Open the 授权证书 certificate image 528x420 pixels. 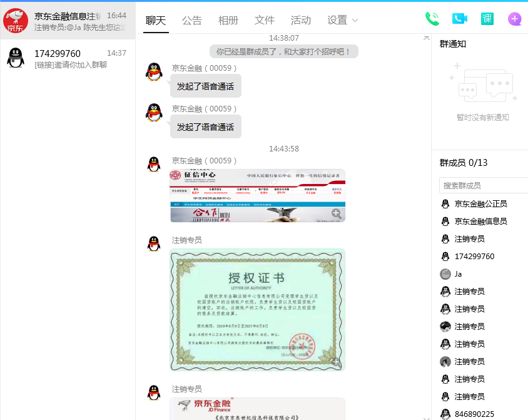pos(258,310)
